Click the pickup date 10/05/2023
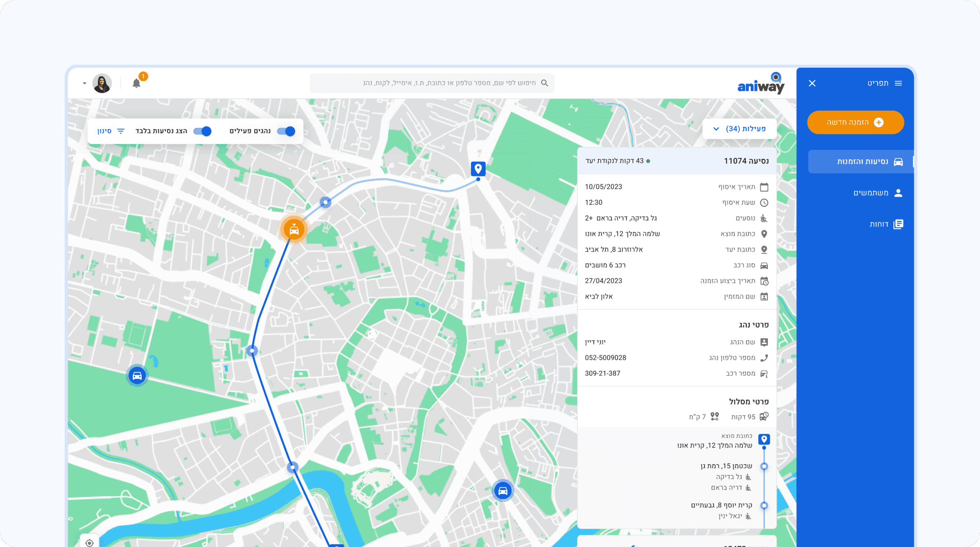The width and height of the screenshot is (980, 547). [603, 187]
